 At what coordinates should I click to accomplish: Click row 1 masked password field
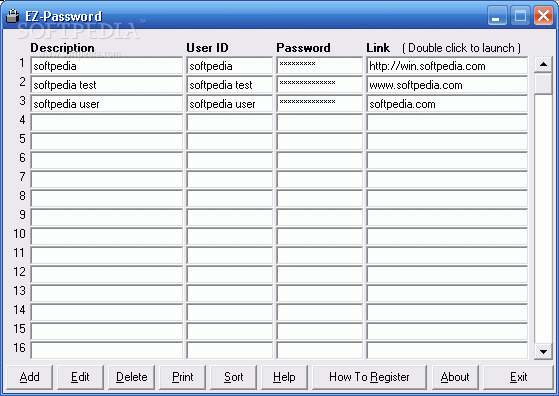[x=320, y=66]
